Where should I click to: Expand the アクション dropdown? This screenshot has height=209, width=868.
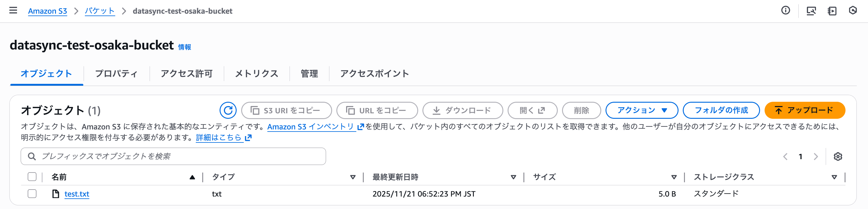641,110
